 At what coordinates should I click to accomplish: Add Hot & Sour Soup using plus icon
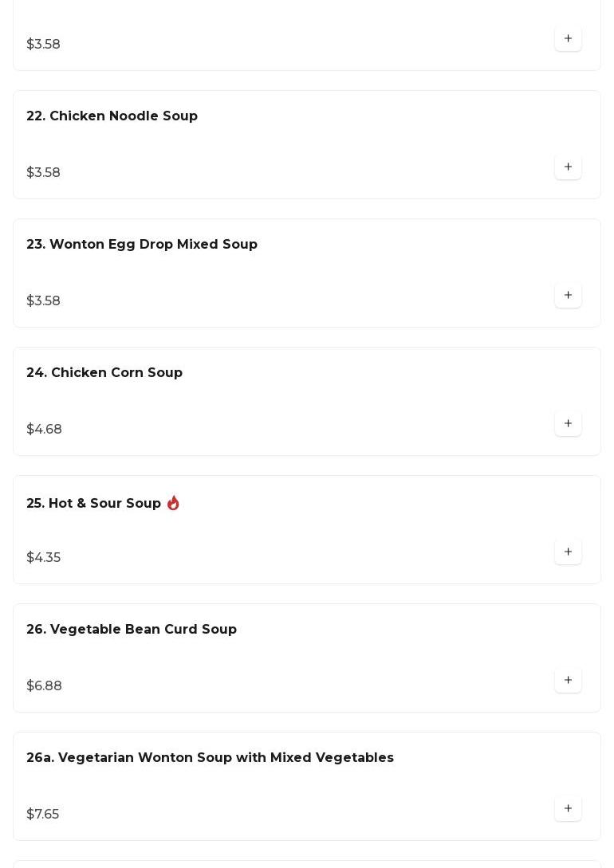point(568,552)
